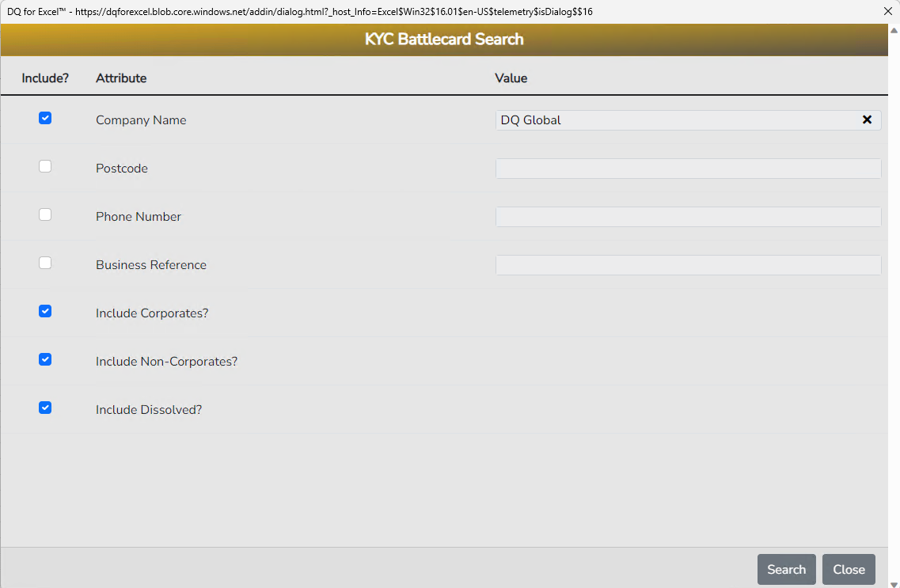The height and width of the screenshot is (588, 900).
Task: Check the Business Reference include checkbox
Action: (x=45, y=262)
